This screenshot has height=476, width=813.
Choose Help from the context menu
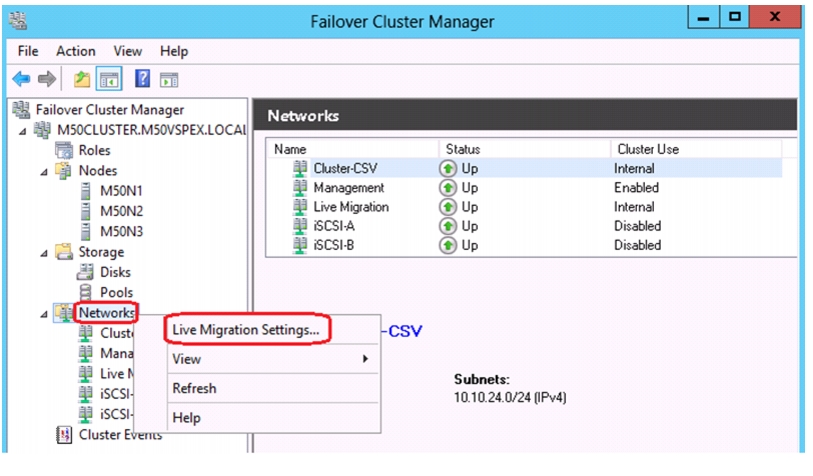[186, 417]
